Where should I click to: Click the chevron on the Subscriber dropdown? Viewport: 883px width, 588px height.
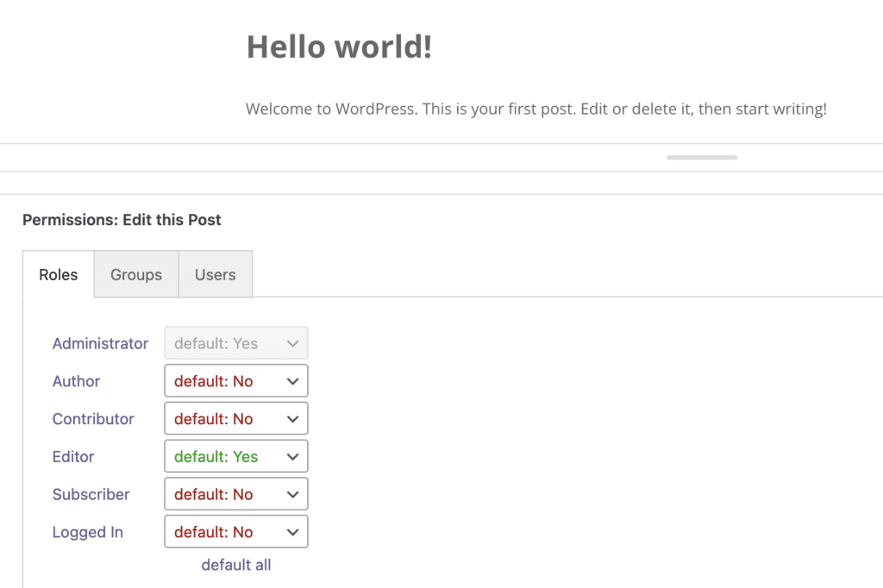click(x=293, y=494)
